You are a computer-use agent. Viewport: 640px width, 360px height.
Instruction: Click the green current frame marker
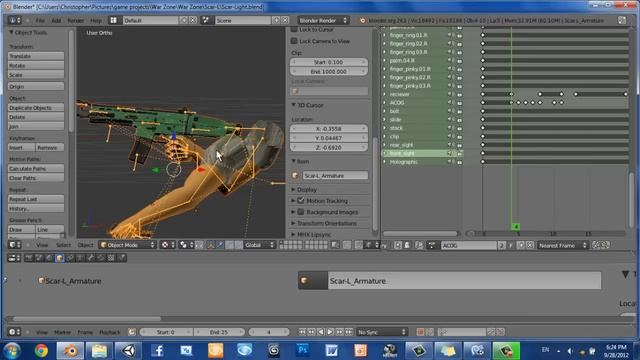point(516,226)
